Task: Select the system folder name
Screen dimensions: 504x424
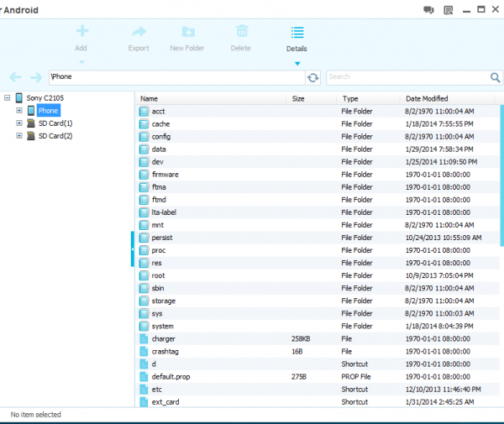Action: tap(163, 326)
